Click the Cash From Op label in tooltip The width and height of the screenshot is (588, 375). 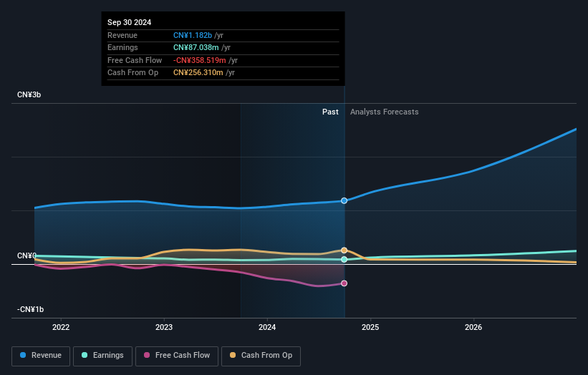pos(132,73)
